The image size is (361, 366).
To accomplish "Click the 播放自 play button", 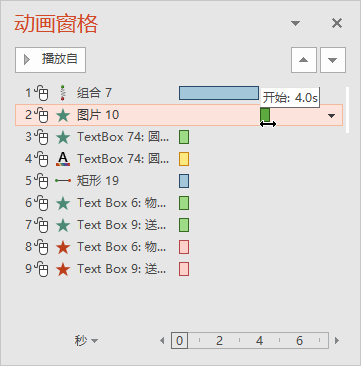I will coord(50,60).
